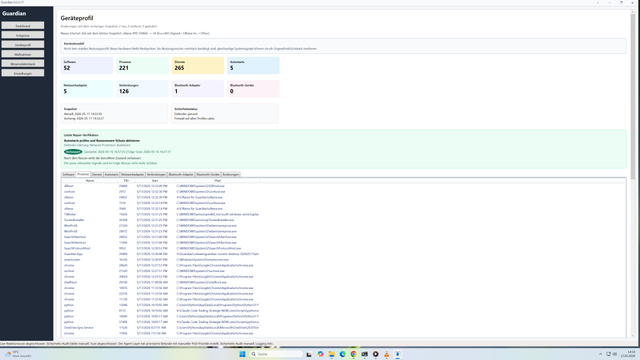This screenshot has height=360, width=640.
Task: Switch to the Bluetooth-Geräte tab
Action: point(208,174)
